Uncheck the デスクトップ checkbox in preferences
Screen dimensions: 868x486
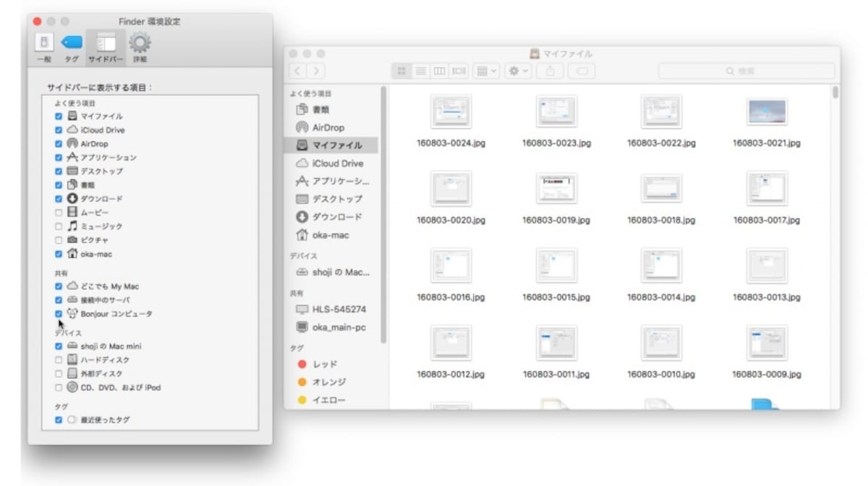59,171
